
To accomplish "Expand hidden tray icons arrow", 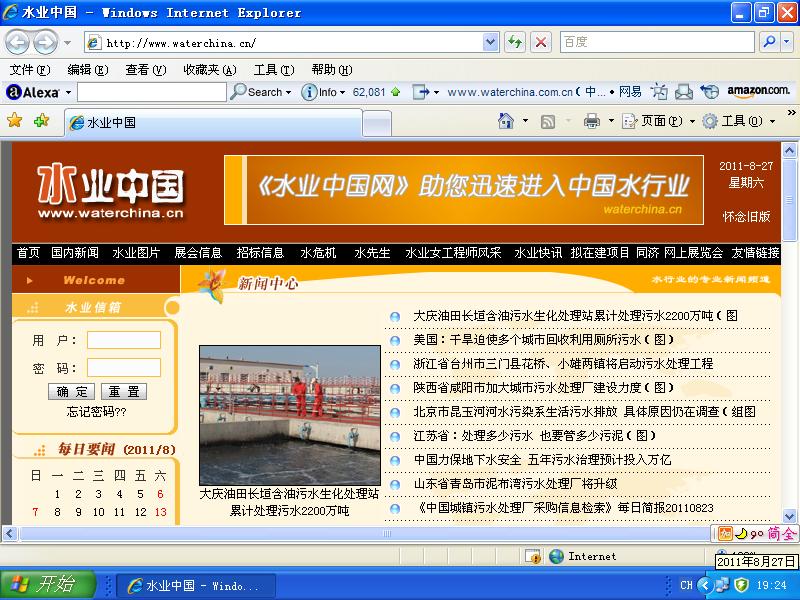I will click(x=705, y=585).
